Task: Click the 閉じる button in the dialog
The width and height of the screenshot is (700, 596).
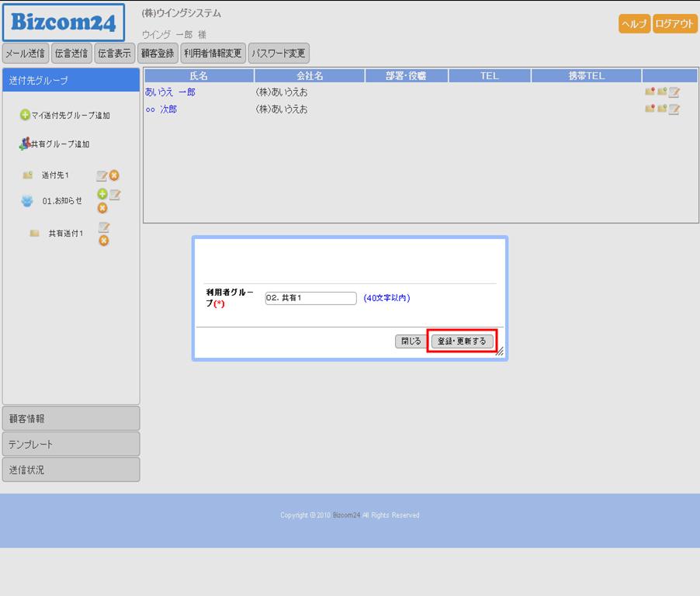Action: point(411,341)
